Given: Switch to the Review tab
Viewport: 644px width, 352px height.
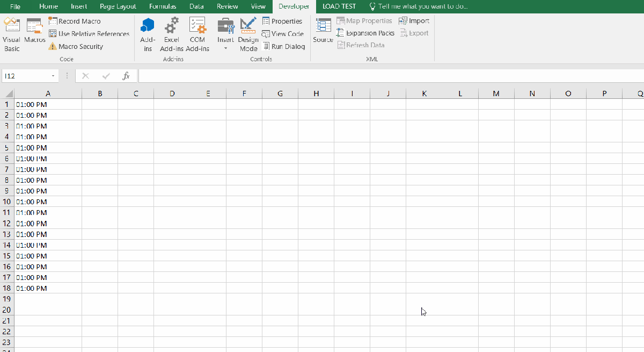Looking at the screenshot, I should coord(228,6).
